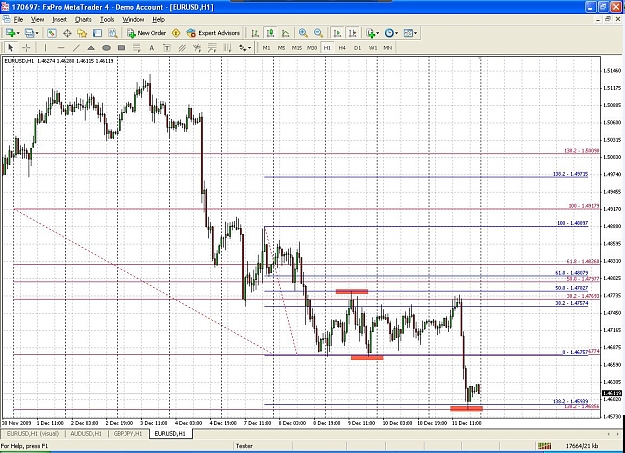Image resolution: width=625 pixels, height=453 pixels.
Task: Set timeframe to M1
Action: (x=266, y=48)
